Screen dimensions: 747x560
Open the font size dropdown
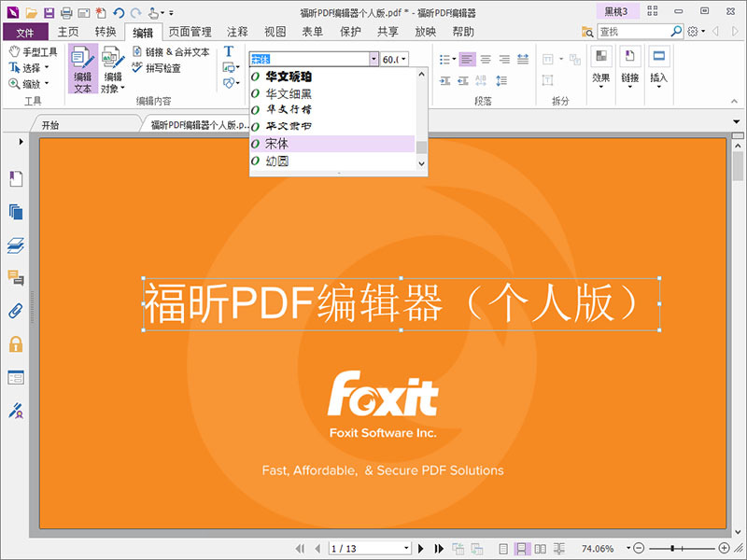coord(403,59)
